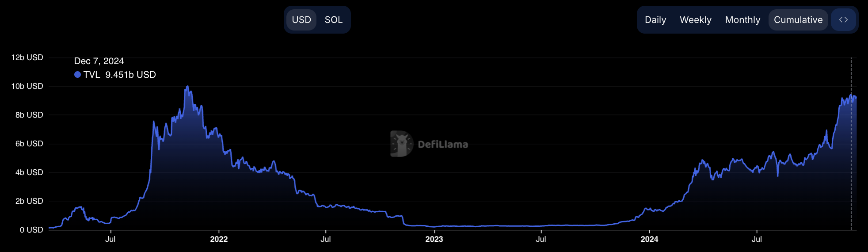Select the Weekly interval tab
Screen dimensions: 868x252
pos(695,20)
